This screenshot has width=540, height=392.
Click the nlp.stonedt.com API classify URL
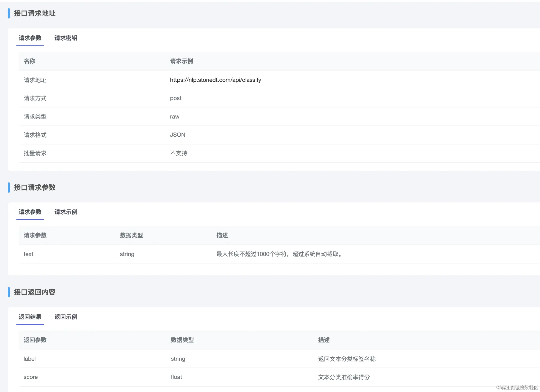[x=215, y=80]
